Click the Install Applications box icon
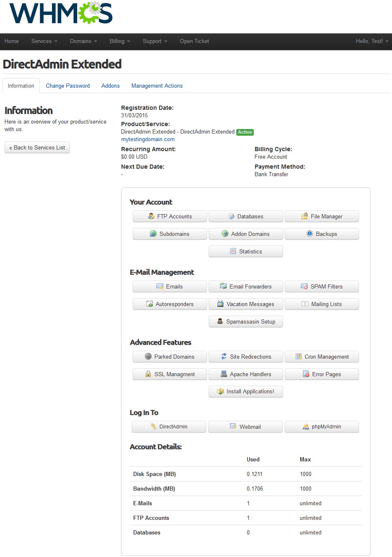Screen dimensions: 392x557 (220, 391)
